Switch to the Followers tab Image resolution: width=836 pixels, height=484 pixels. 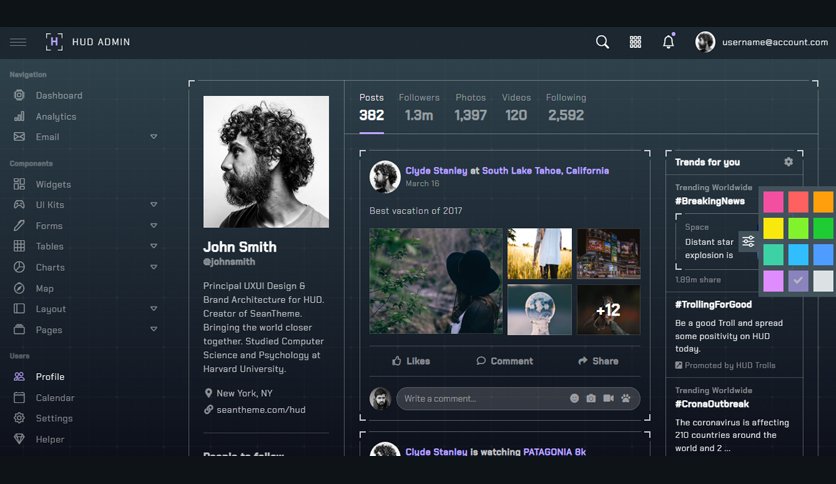point(419,107)
